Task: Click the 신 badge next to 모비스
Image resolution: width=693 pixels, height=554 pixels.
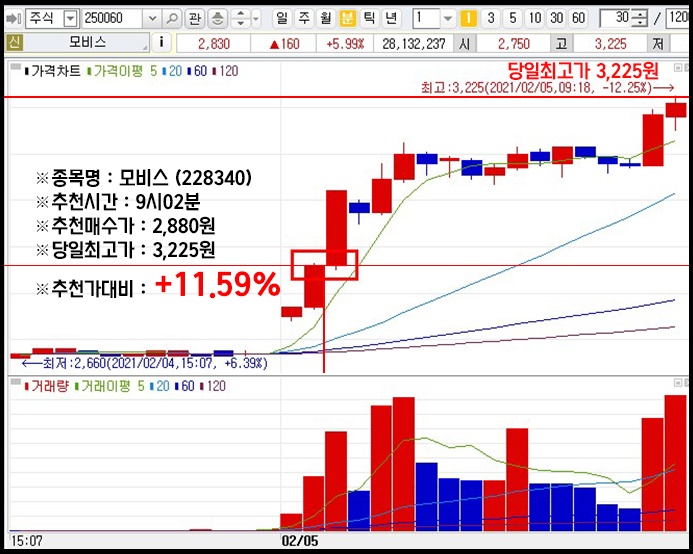Action: click(x=15, y=42)
